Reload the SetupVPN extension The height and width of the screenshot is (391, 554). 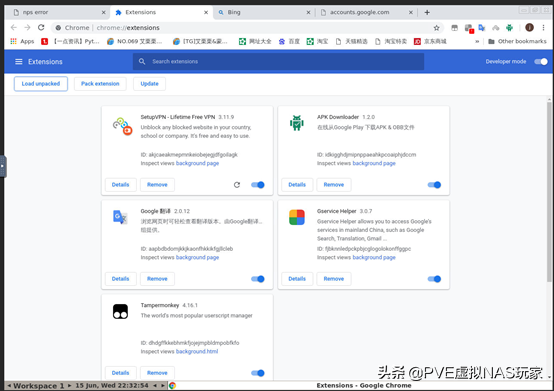coord(237,185)
